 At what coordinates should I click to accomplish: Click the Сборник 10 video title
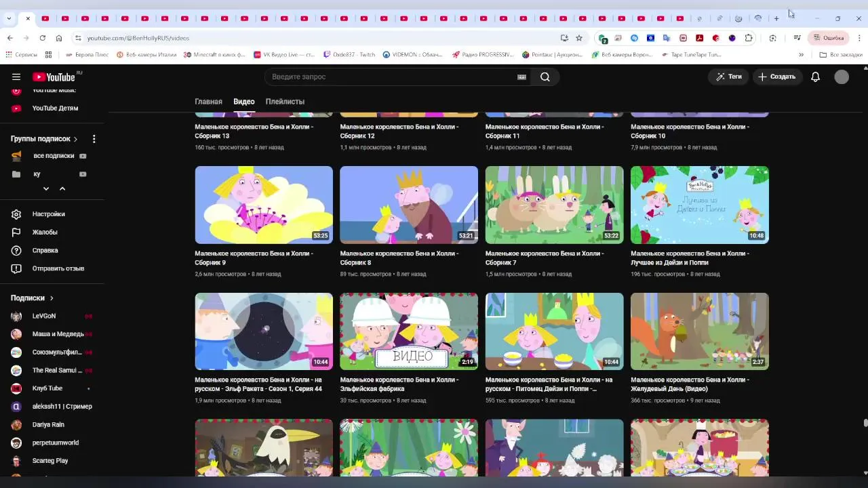click(x=690, y=131)
